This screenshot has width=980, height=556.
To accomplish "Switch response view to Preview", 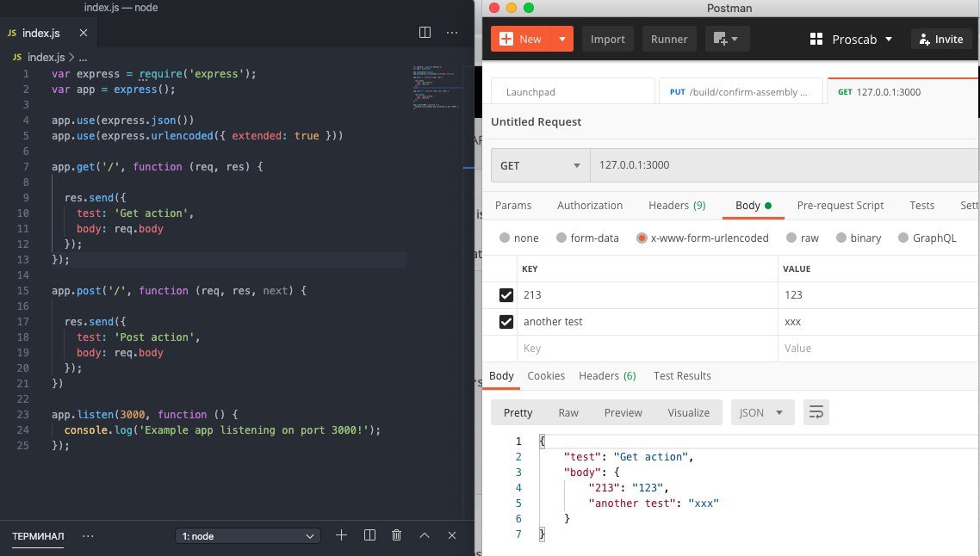I will pos(623,413).
